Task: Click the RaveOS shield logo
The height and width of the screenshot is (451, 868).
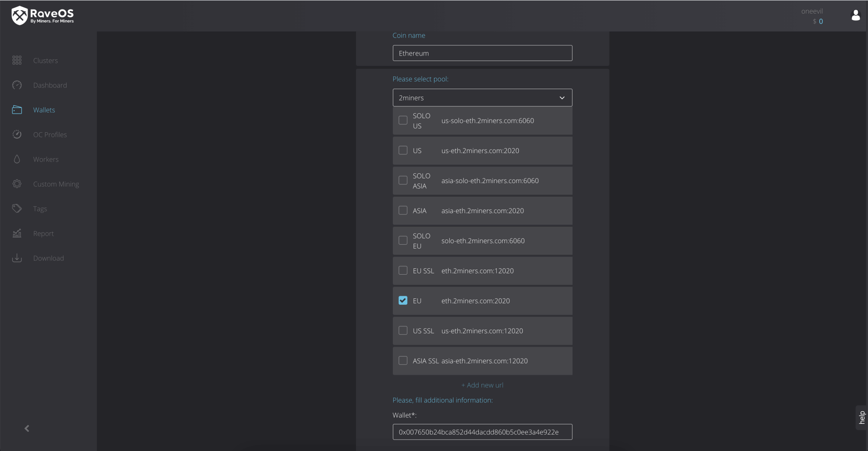Action: (x=19, y=16)
